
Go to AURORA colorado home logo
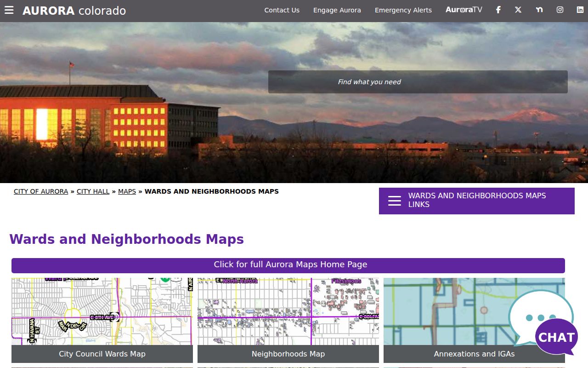point(74,11)
